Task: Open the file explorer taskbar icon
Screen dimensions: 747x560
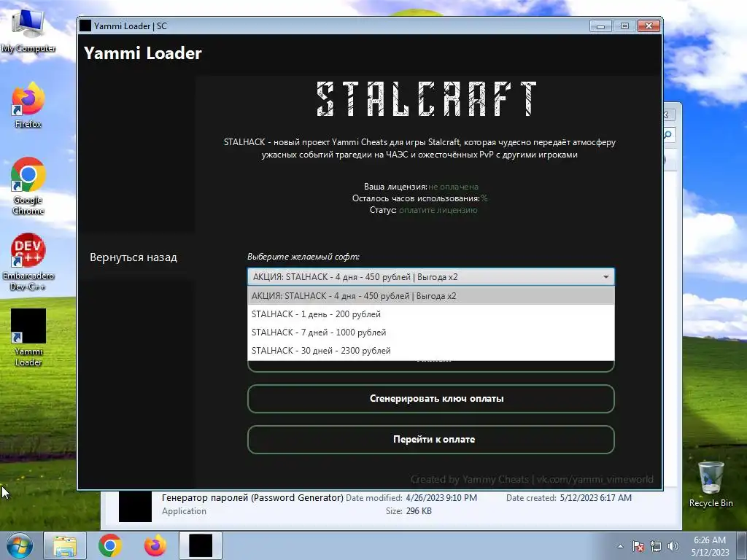Action: (65, 545)
